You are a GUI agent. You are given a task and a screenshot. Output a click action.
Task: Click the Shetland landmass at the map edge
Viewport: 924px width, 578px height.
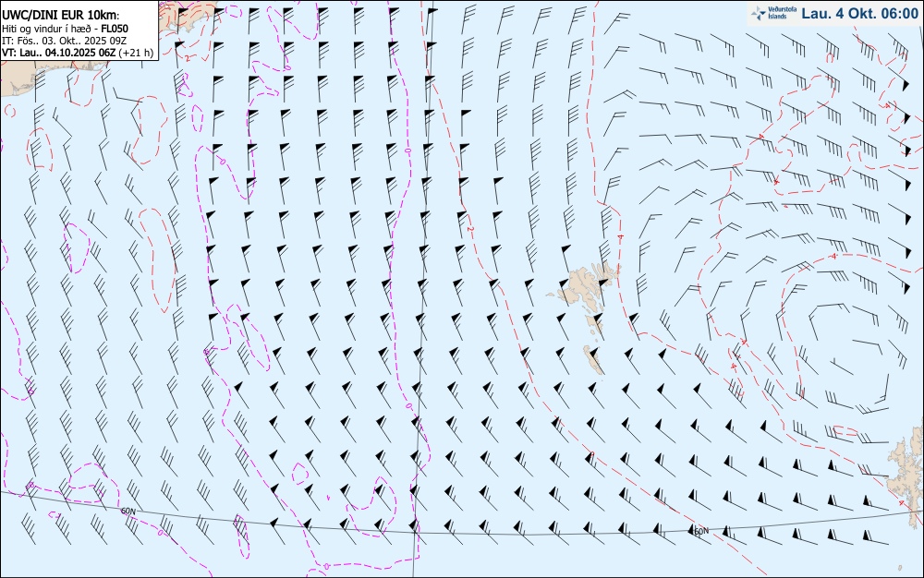(908, 478)
